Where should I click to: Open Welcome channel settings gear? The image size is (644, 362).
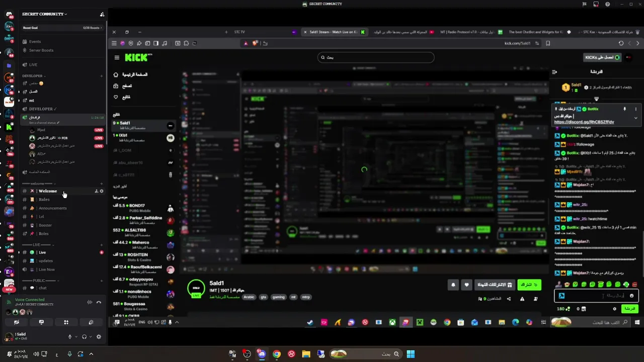[102, 191]
